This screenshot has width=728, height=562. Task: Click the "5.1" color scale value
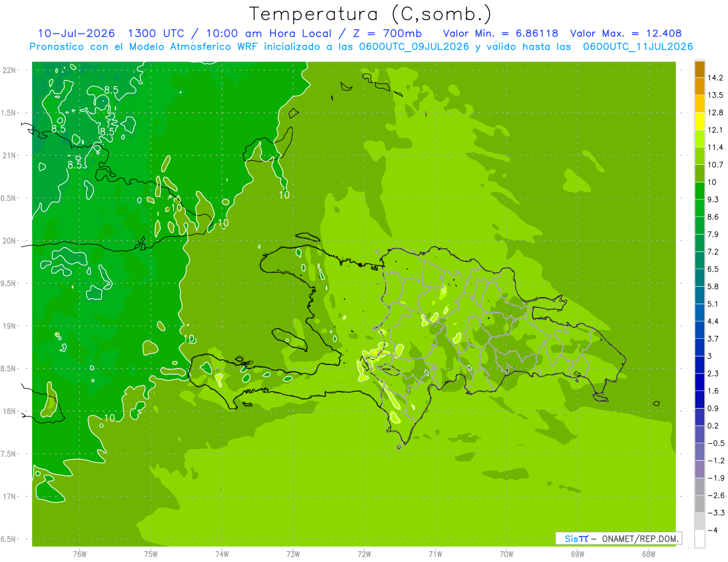(713, 304)
